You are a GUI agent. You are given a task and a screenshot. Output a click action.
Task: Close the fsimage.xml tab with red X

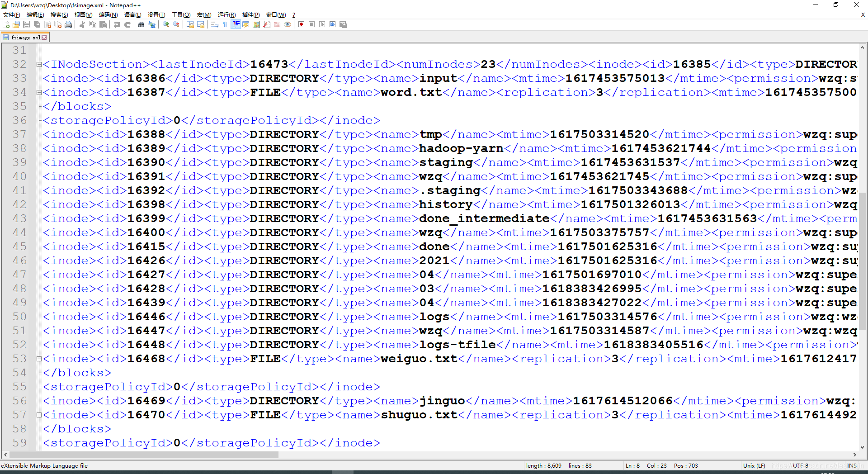[x=44, y=38]
